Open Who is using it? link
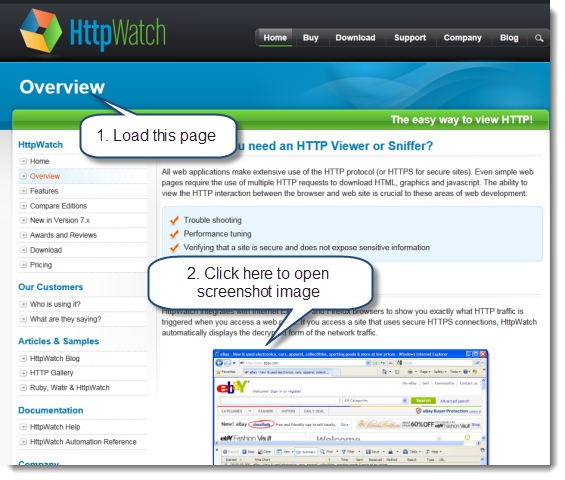Screen dimensions: 565x480 (55, 304)
